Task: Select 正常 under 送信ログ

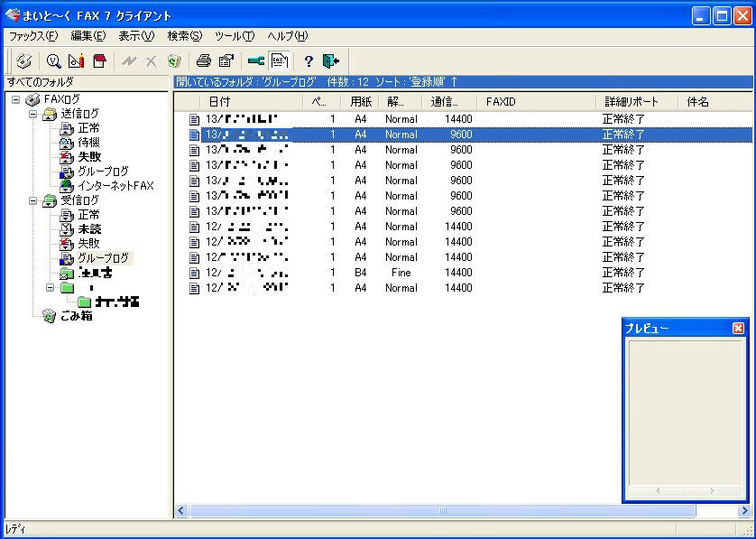Action: tap(88, 129)
